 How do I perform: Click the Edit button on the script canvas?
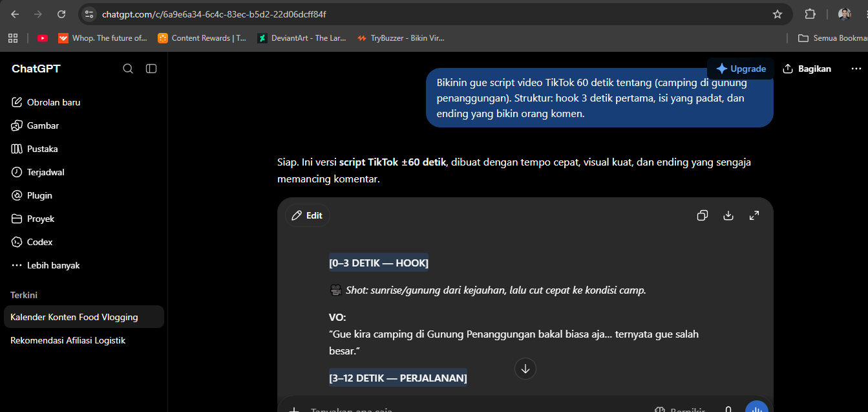tap(308, 215)
